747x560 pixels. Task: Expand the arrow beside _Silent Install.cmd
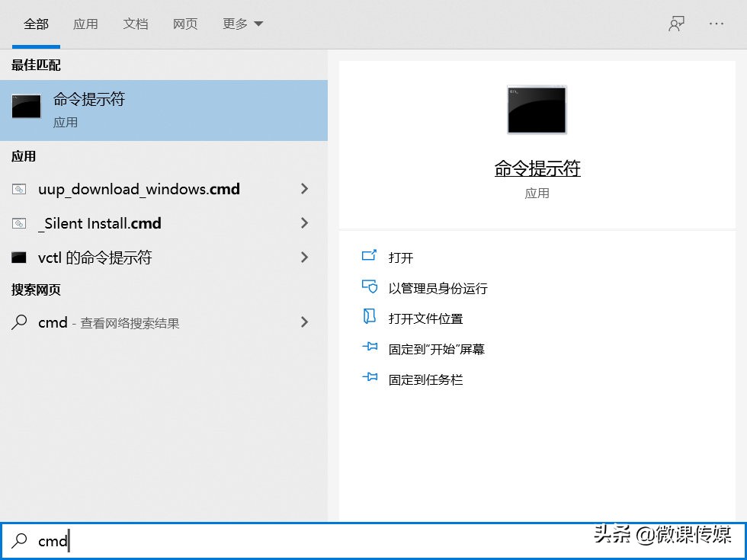click(304, 223)
